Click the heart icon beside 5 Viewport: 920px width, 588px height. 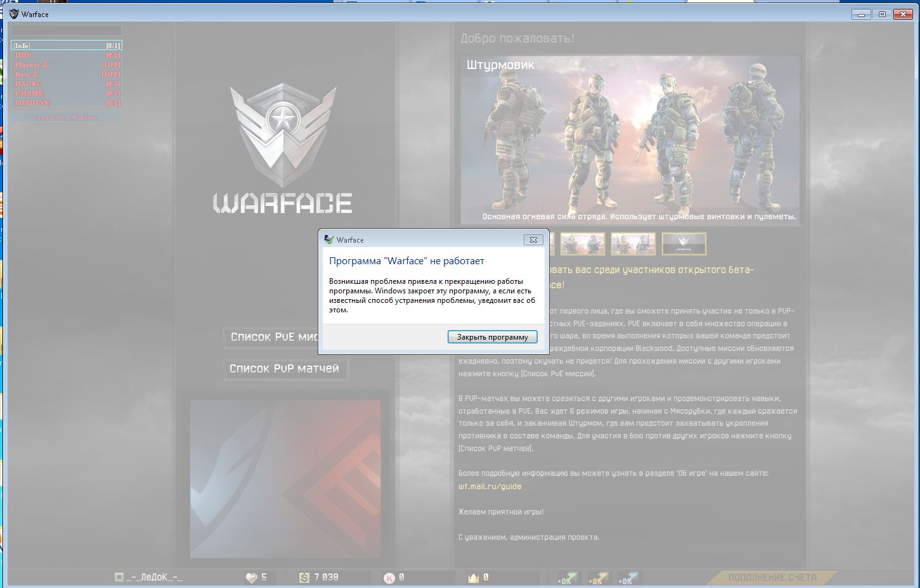click(252, 577)
